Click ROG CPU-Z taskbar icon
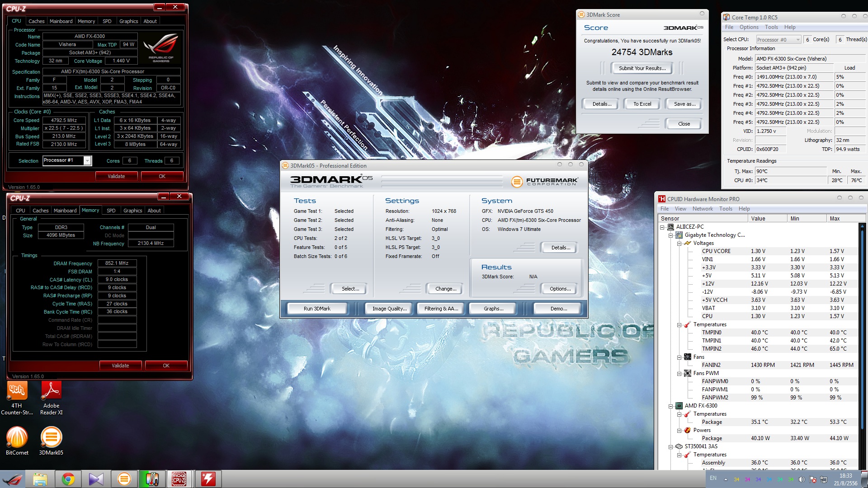 pos(179,479)
